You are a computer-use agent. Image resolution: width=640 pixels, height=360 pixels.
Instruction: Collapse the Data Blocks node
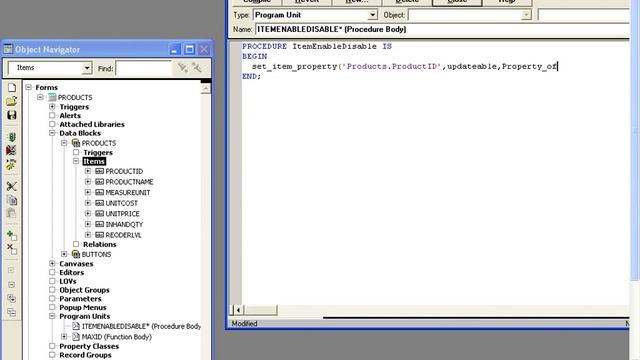(x=52, y=133)
